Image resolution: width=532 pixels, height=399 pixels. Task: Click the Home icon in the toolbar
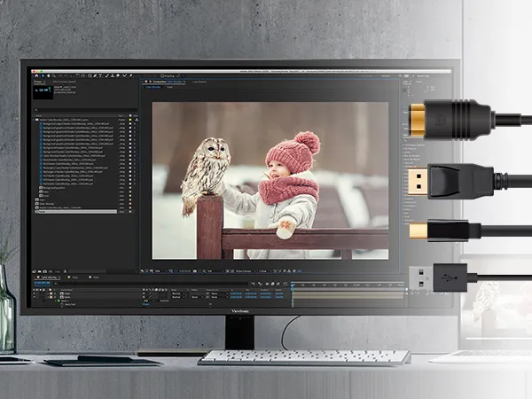click(x=36, y=75)
